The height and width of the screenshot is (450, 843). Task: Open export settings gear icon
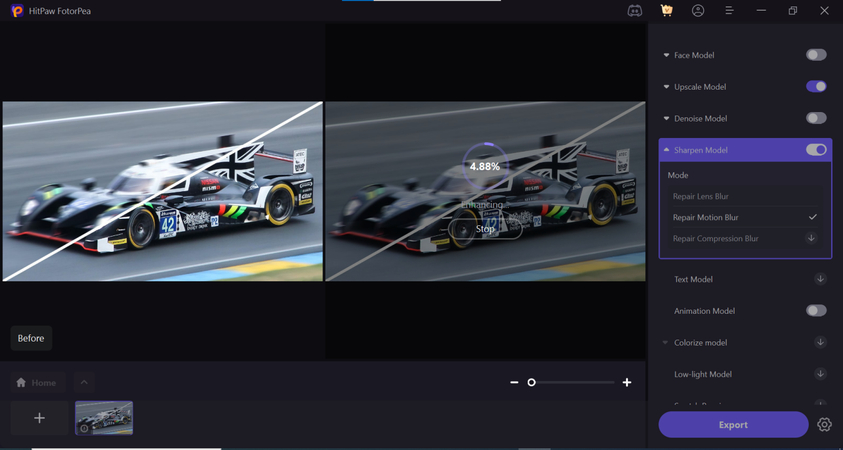tap(824, 425)
